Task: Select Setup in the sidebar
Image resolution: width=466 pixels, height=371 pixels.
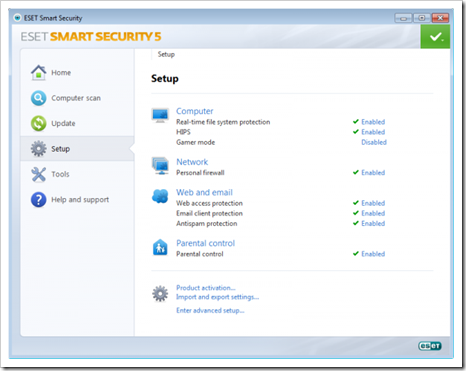Action: pos(77,149)
